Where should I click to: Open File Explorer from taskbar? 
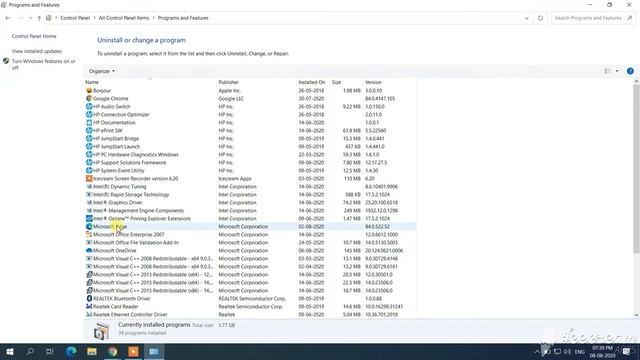pos(92,351)
